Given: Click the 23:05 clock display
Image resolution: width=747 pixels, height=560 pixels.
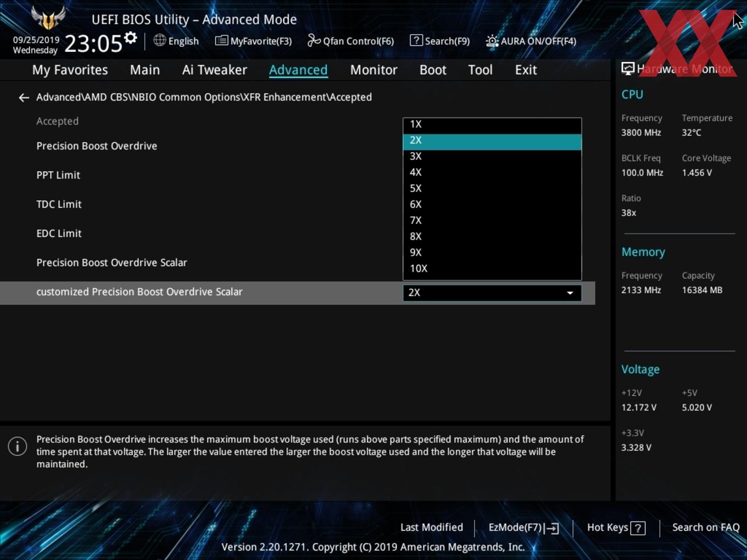Looking at the screenshot, I should click(93, 43).
